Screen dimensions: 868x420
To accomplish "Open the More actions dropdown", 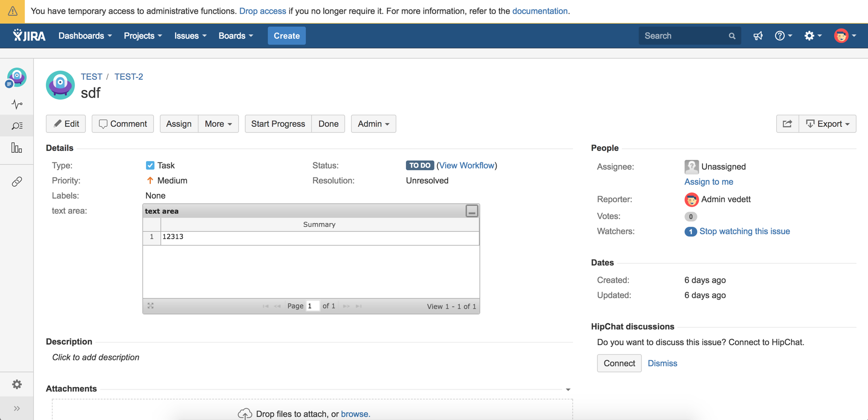I will coord(218,124).
